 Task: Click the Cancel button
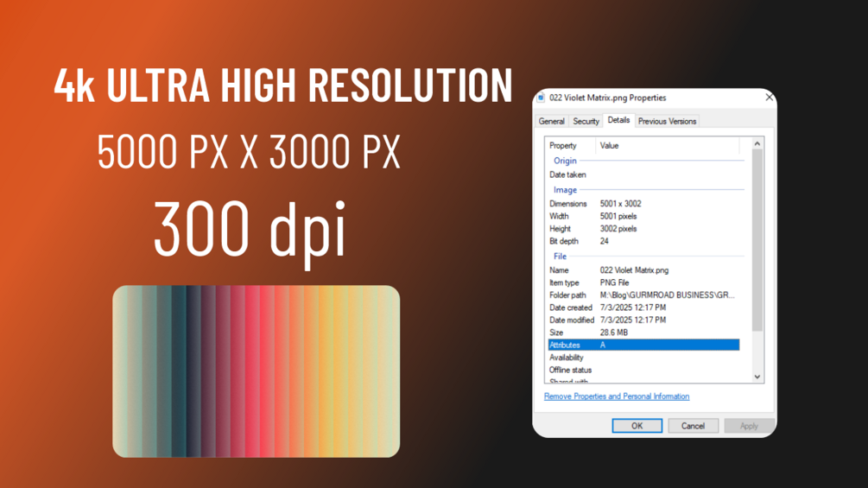(x=693, y=426)
